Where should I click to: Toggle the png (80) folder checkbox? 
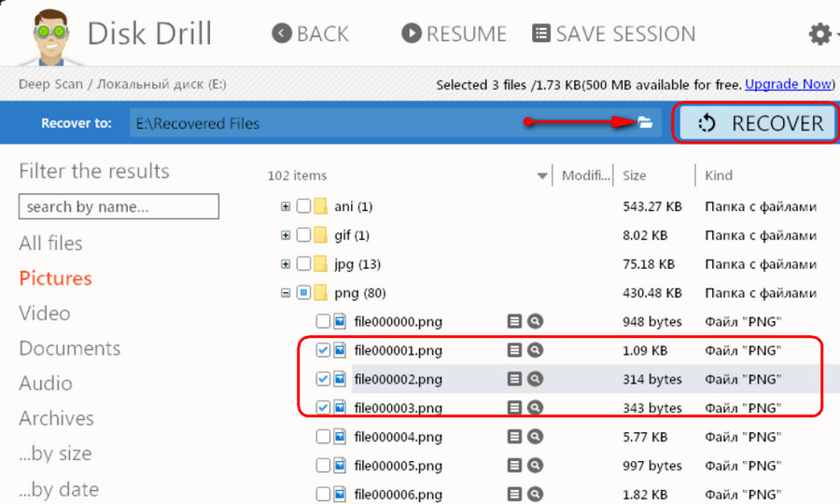coord(303,293)
